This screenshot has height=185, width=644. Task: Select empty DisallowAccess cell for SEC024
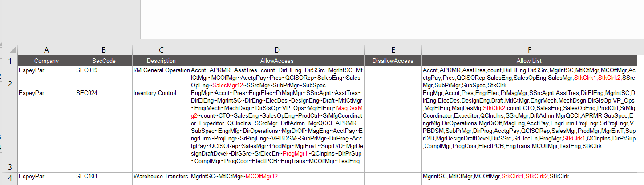point(393,130)
